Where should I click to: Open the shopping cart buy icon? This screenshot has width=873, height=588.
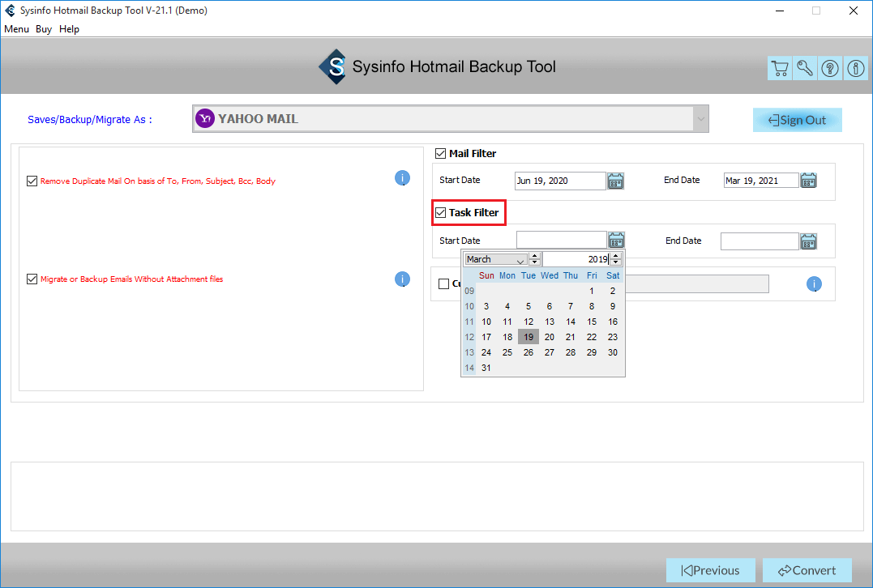coord(780,68)
